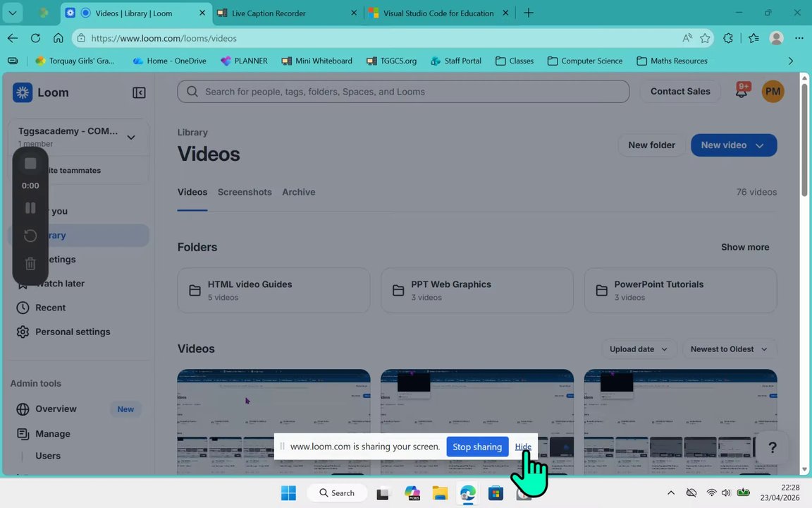The image size is (812, 508).
Task: Restart the recording with circular arrow
Action: pos(30,236)
